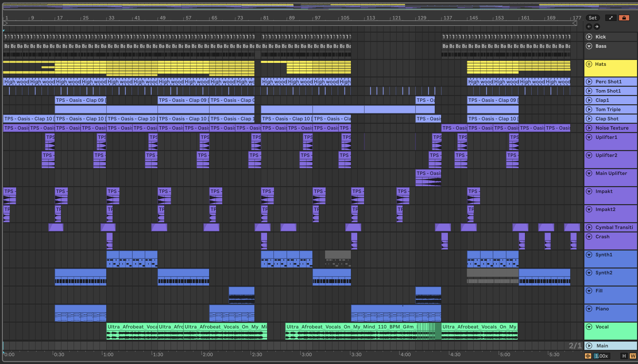
Task: Unfold the Clap Shot track
Action: [589, 118]
